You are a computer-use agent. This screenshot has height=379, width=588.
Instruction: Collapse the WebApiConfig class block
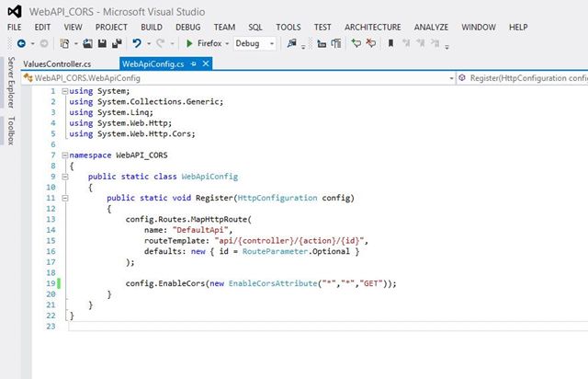click(x=65, y=177)
